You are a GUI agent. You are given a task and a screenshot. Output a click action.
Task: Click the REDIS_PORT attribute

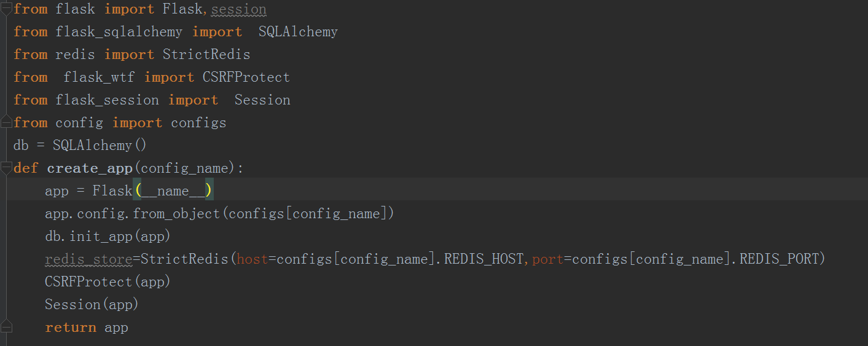(x=779, y=259)
